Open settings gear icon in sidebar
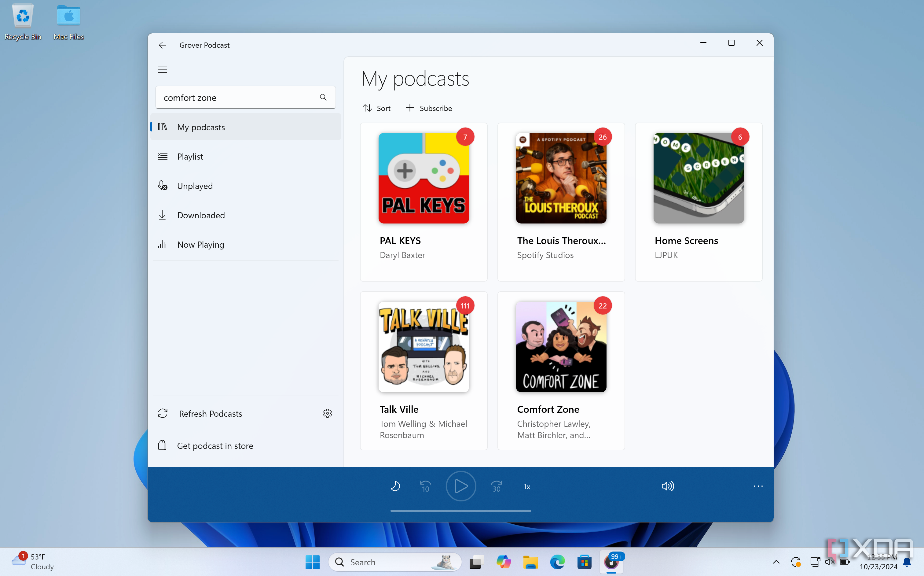 (328, 413)
